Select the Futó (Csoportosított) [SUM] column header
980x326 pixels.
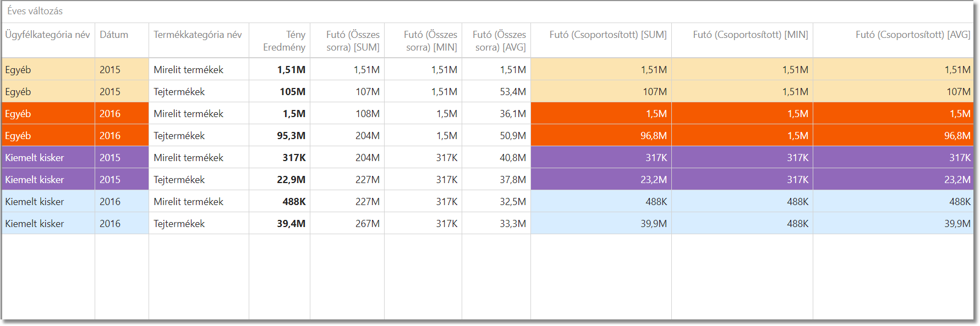(x=607, y=35)
